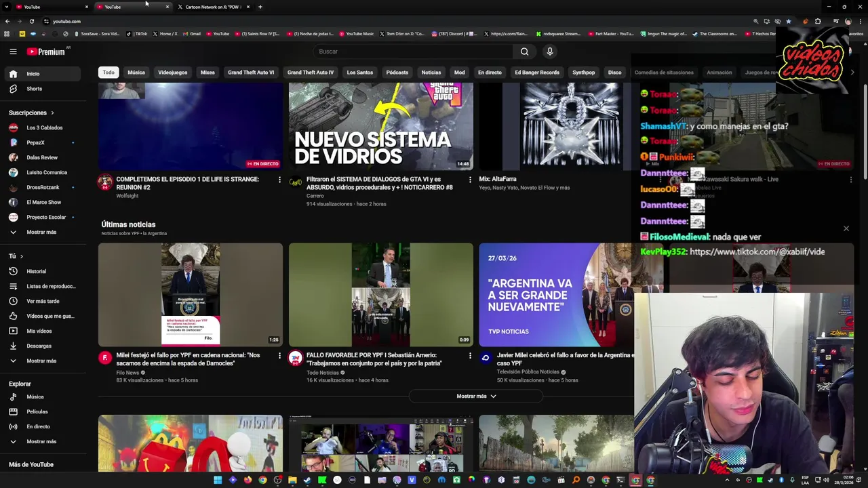Open YouTube Music bookmark

point(357,33)
